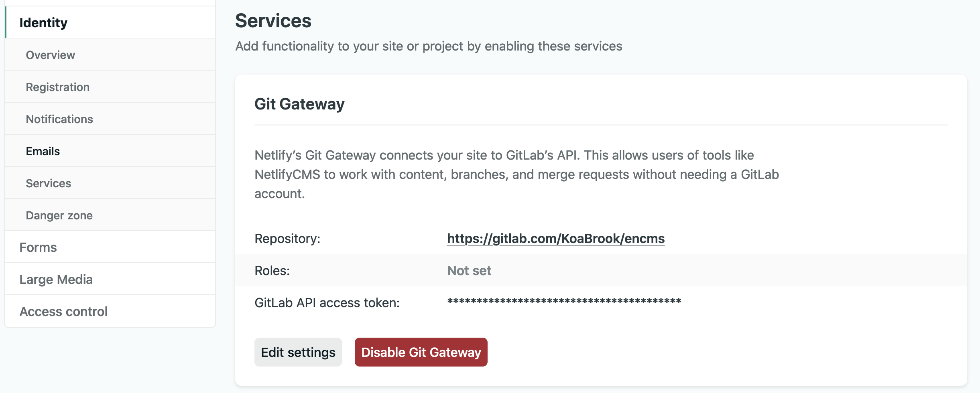
Task: Open the Forms settings section
Action: [38, 247]
